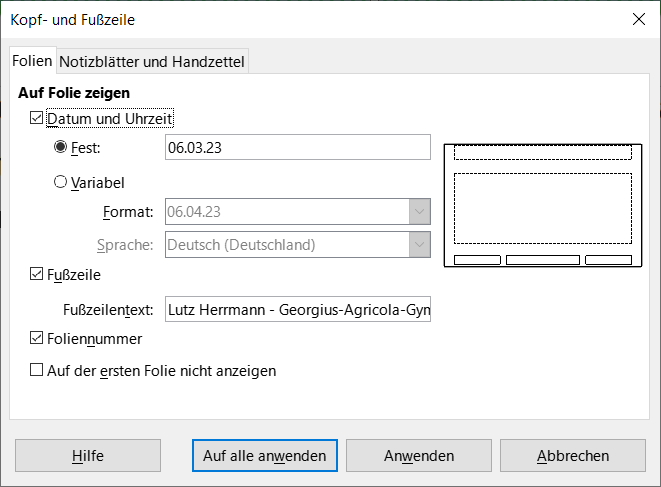Screen dimensions: 661x487
Task: Uncheck the Foliennummer checkbox
Action: (x=38, y=339)
